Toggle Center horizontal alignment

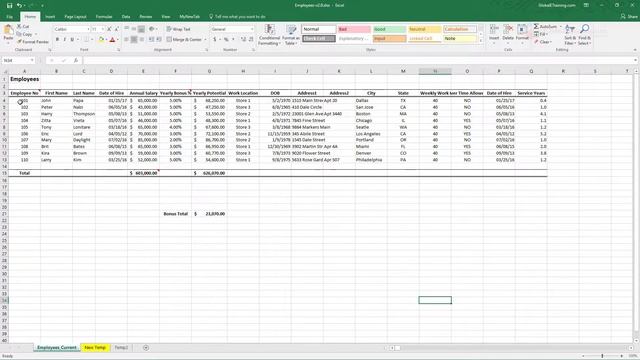coord(134,40)
